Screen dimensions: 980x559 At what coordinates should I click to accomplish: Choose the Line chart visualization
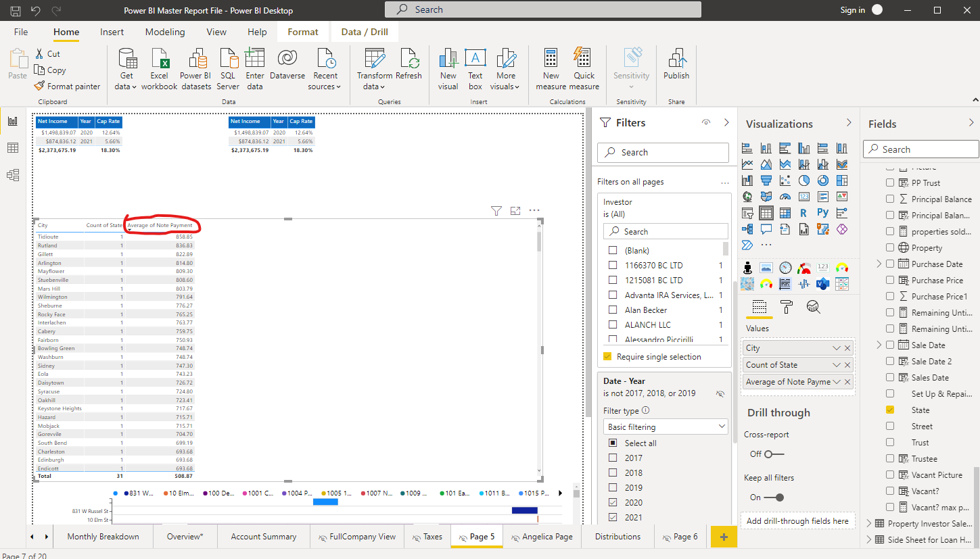747,164
